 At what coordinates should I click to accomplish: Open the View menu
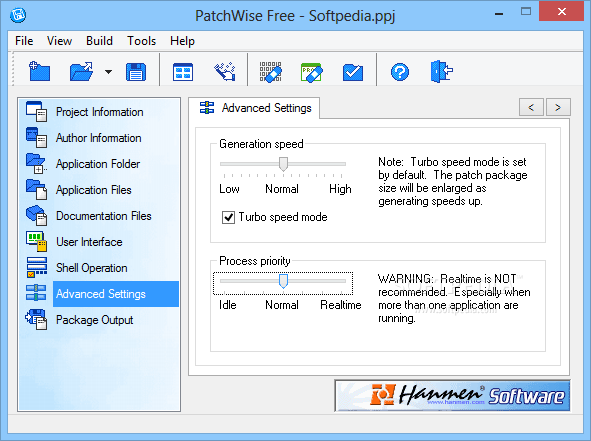(59, 41)
